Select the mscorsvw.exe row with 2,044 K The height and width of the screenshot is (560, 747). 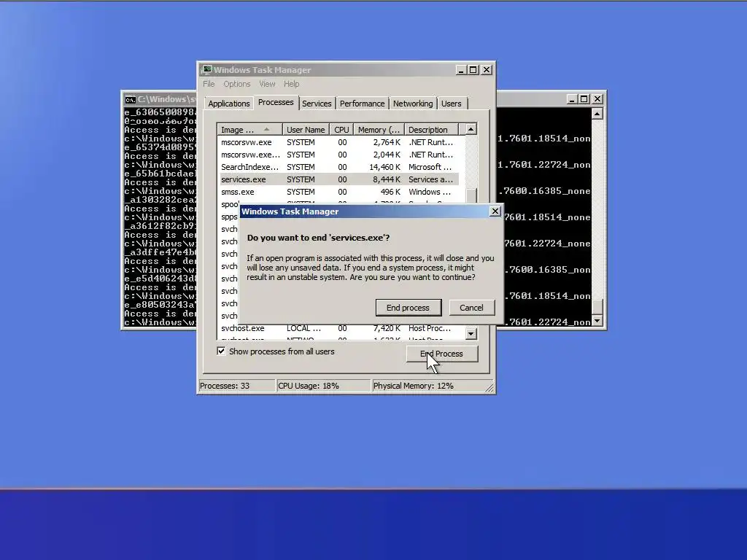[x=338, y=155]
